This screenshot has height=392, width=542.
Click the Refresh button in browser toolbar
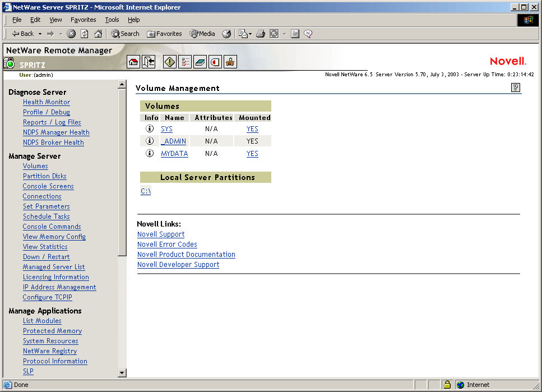(84, 34)
